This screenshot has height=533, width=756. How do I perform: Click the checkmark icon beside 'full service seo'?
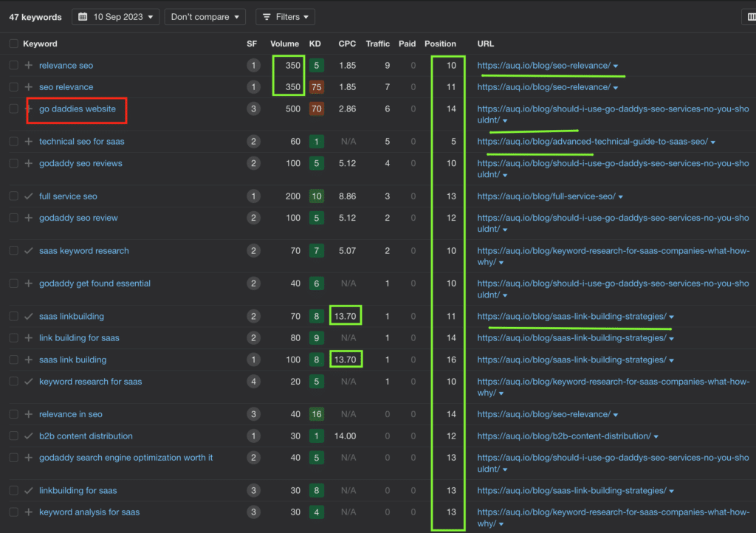point(29,196)
